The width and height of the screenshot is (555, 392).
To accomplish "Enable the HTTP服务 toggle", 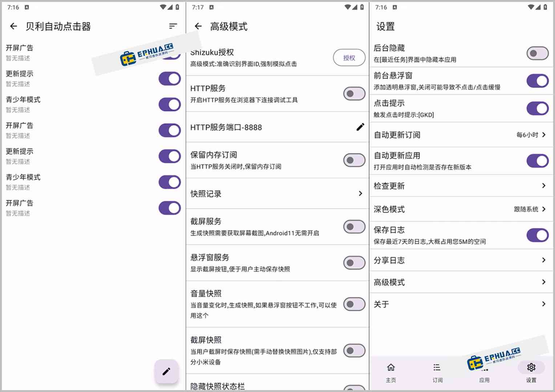I will pos(354,93).
